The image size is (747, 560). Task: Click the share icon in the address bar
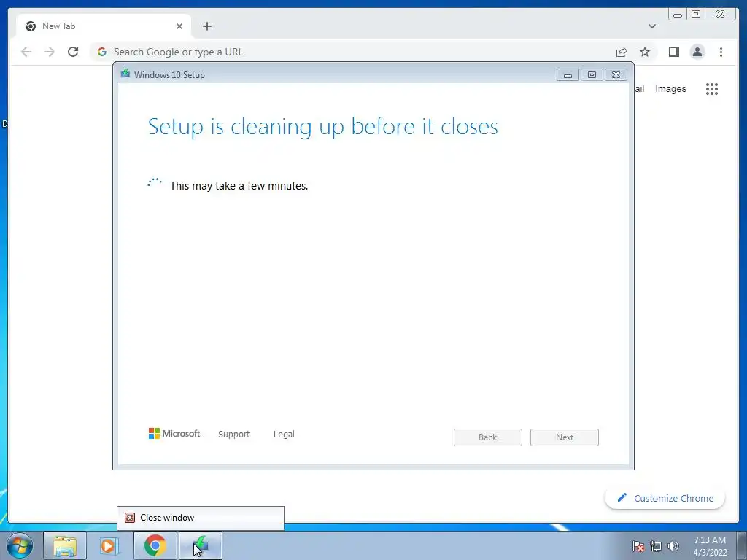click(622, 52)
